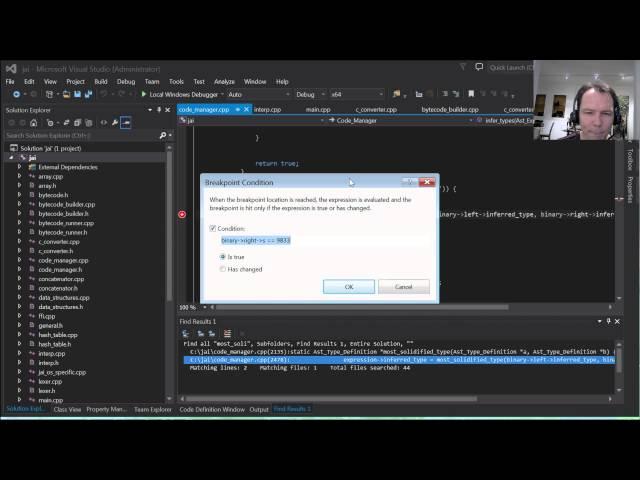Click the save all toolbar icon
This screenshot has height=480, width=640.
pyautogui.click(x=88, y=94)
